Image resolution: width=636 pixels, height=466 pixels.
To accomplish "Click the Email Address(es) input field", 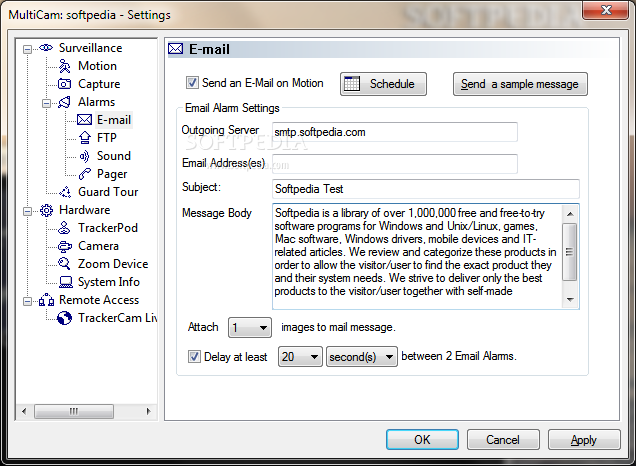I will pyautogui.click(x=395, y=164).
